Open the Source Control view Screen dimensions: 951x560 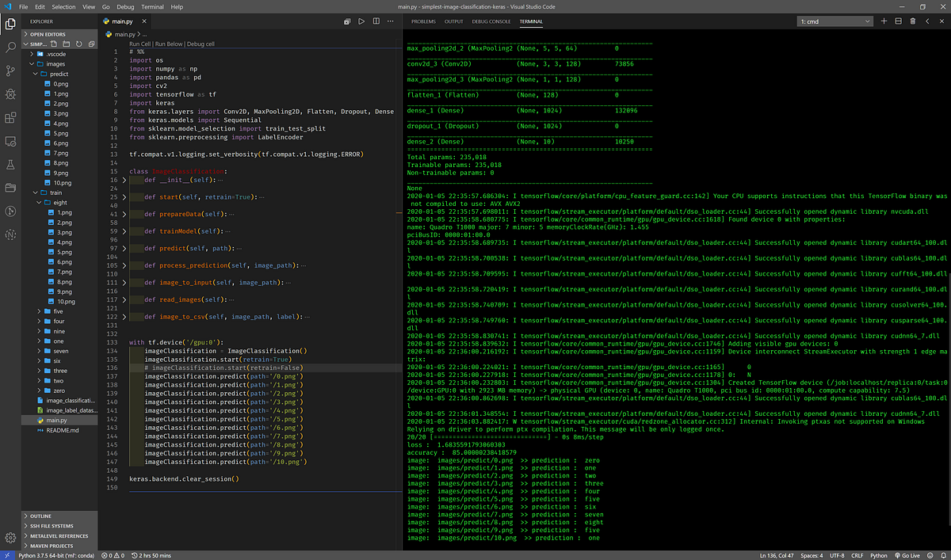point(11,71)
